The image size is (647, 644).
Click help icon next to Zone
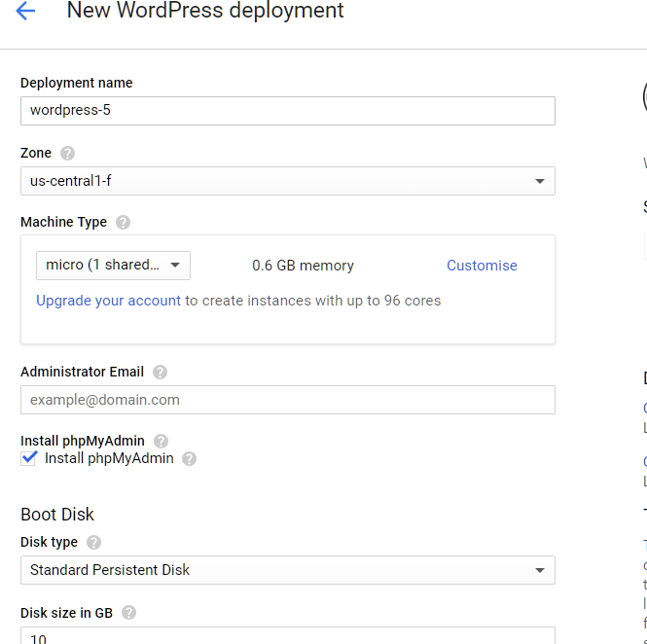[67, 154]
